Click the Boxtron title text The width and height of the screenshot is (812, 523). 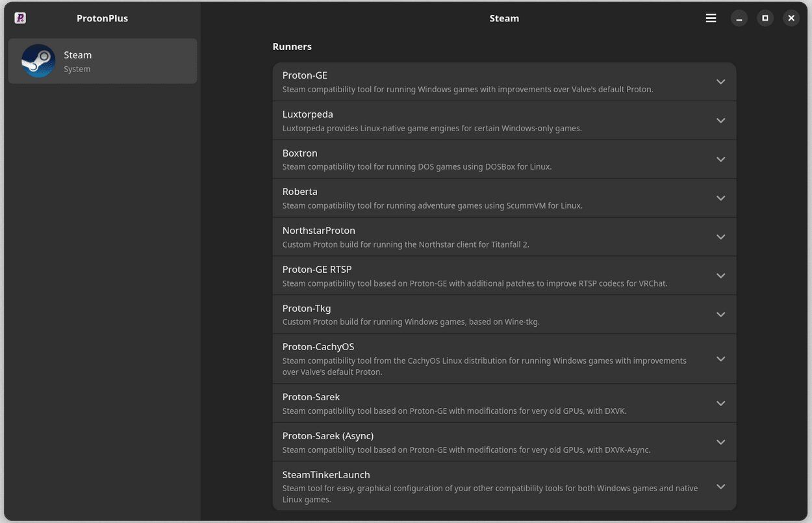(300, 153)
